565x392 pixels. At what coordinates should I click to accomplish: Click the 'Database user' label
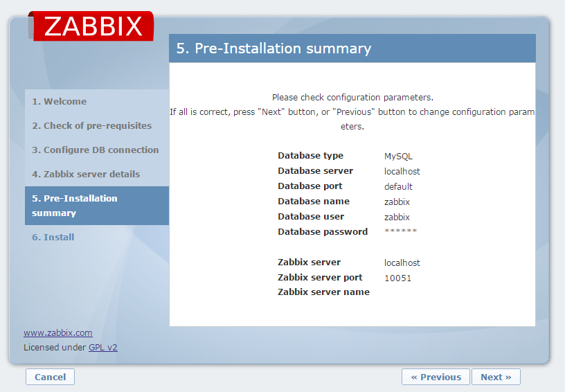(311, 216)
